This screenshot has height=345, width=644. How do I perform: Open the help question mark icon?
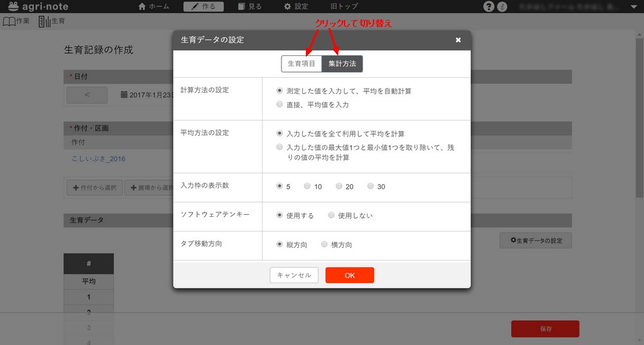489,7
